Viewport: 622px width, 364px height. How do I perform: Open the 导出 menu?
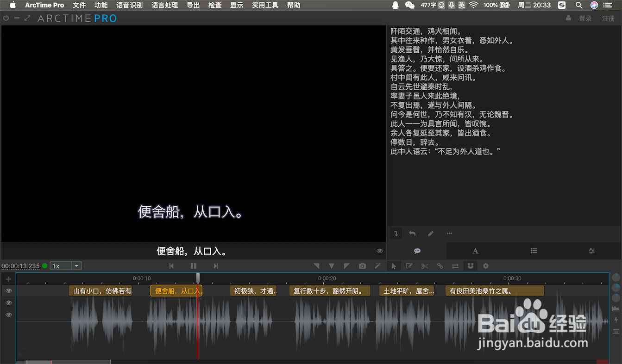(x=193, y=5)
